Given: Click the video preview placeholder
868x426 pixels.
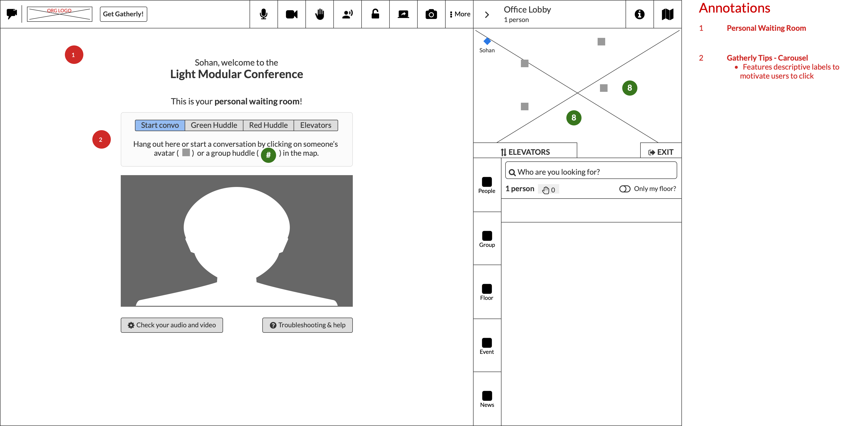Looking at the screenshot, I should pos(237,241).
